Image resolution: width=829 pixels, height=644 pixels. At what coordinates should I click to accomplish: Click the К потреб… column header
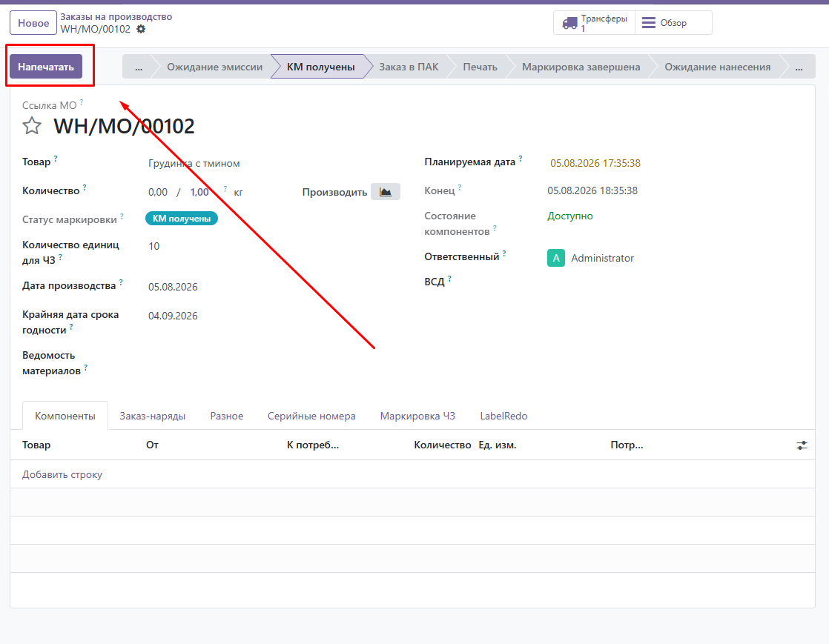point(313,445)
